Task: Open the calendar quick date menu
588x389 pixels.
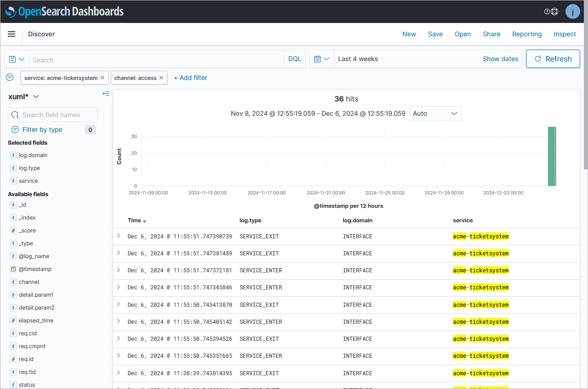Action: click(x=322, y=59)
